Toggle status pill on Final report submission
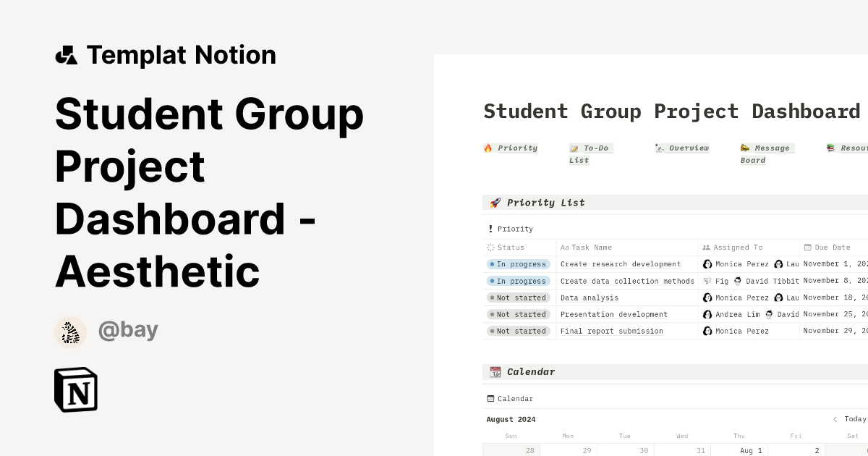Screen dimensions: 868x456 518,331
